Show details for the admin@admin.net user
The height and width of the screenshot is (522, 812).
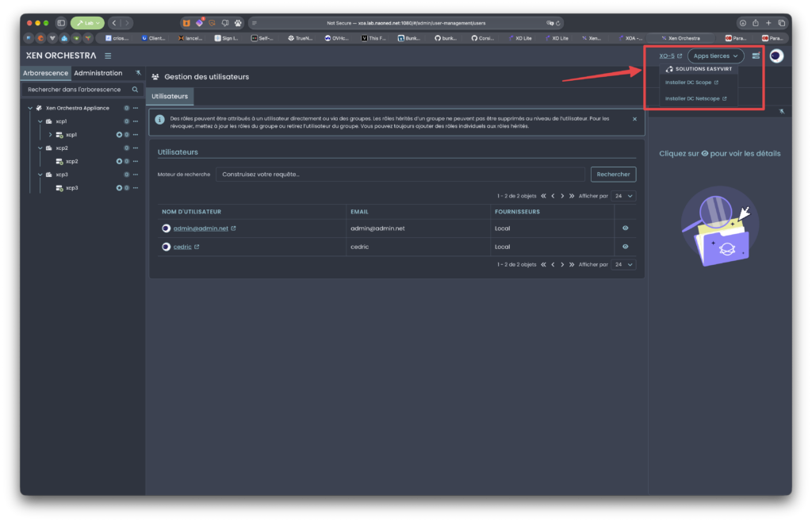coord(625,228)
